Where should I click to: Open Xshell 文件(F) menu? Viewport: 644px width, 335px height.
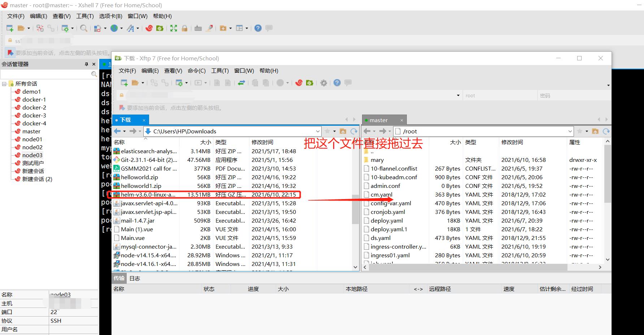[x=16, y=16]
